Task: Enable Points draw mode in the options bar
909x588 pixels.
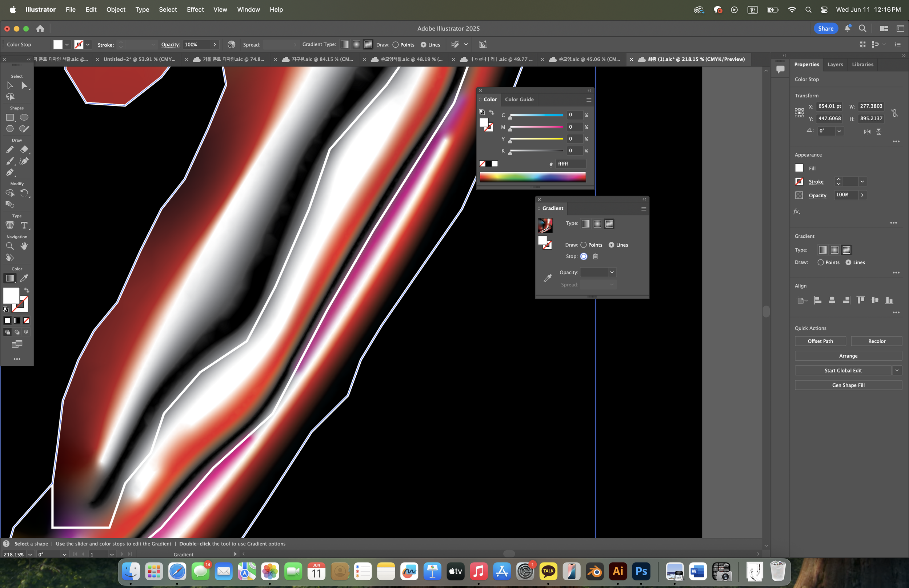Action: coord(396,45)
